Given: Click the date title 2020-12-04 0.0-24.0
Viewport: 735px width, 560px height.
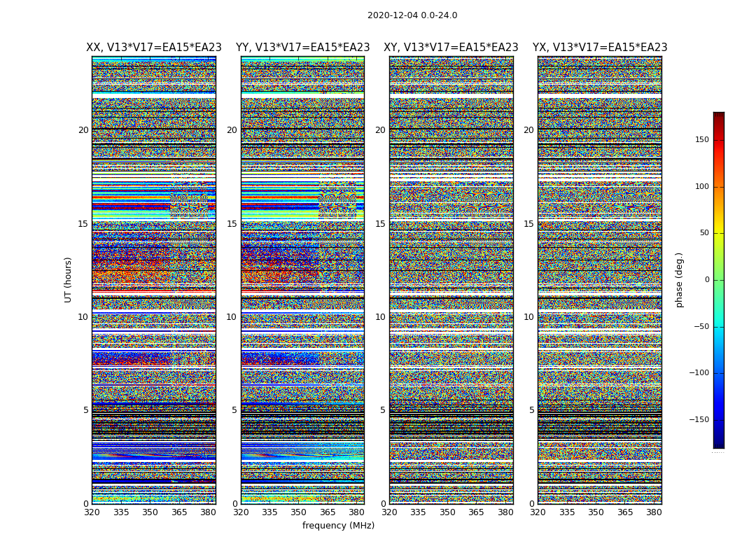Looking at the screenshot, I should 412,15.
